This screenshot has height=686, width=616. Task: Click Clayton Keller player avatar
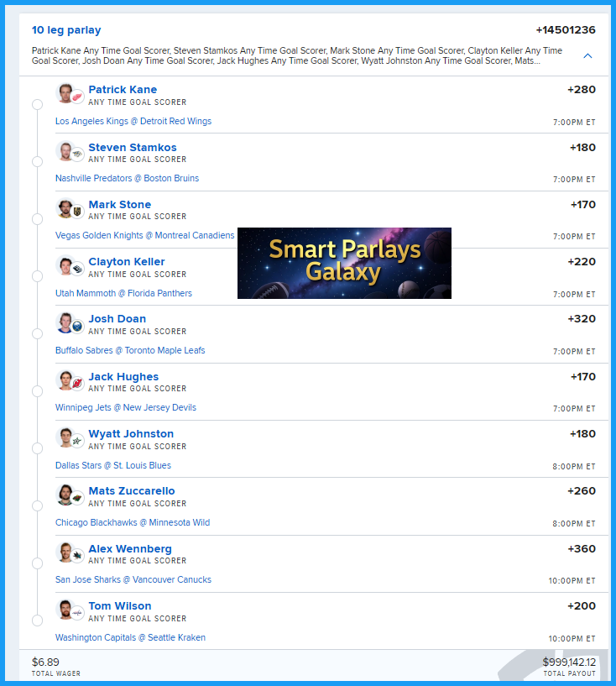click(x=65, y=265)
